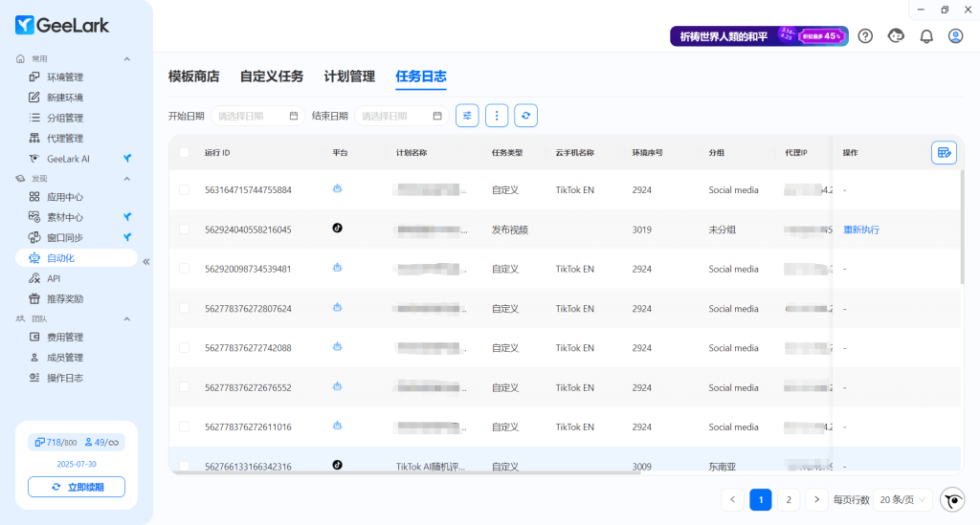This screenshot has width=980, height=525.
Task: Open the user account avatar icon
Action: point(955,36)
